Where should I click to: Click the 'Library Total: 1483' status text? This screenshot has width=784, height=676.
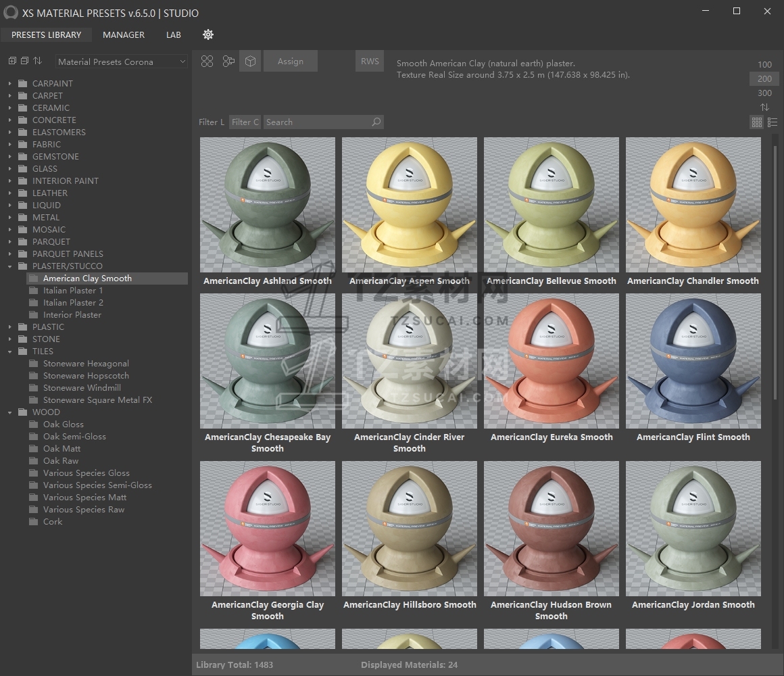click(x=235, y=665)
